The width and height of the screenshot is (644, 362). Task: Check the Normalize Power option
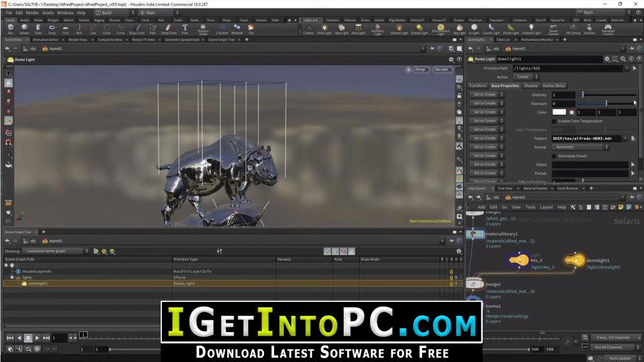[554, 156]
